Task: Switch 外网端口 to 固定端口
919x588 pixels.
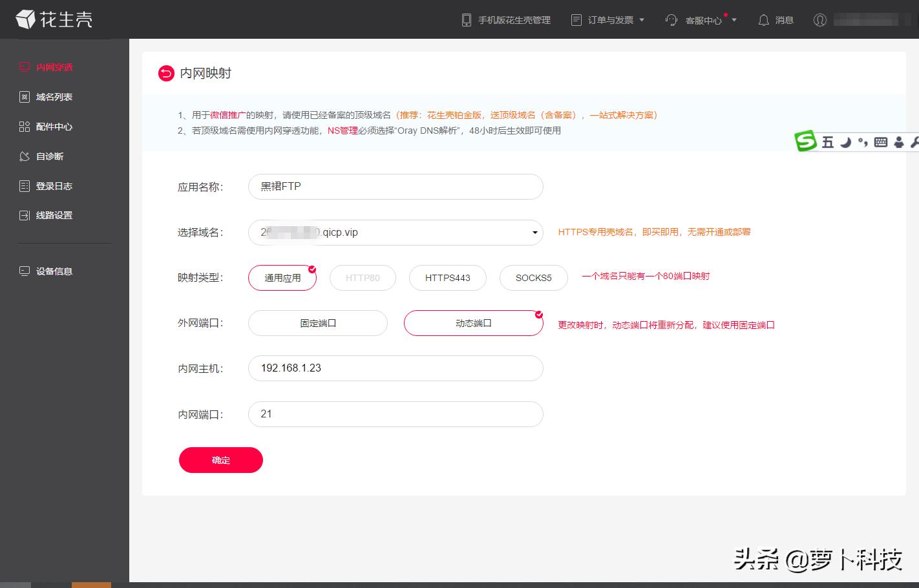Action: point(317,323)
